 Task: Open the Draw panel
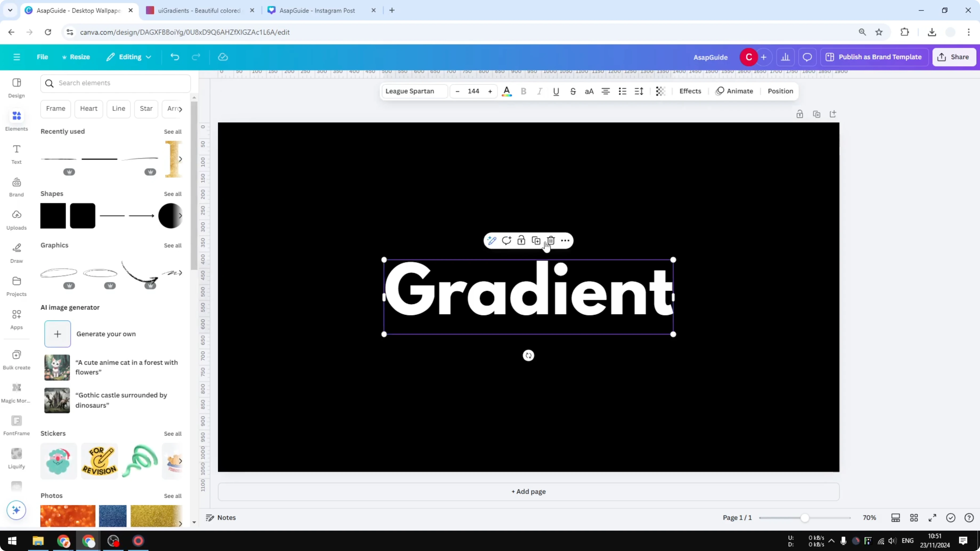pos(16,252)
